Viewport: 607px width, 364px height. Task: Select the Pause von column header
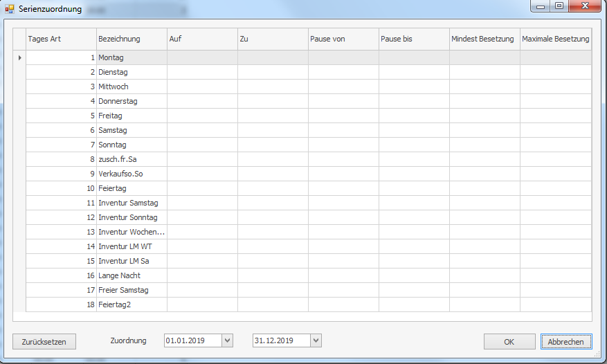pos(343,39)
